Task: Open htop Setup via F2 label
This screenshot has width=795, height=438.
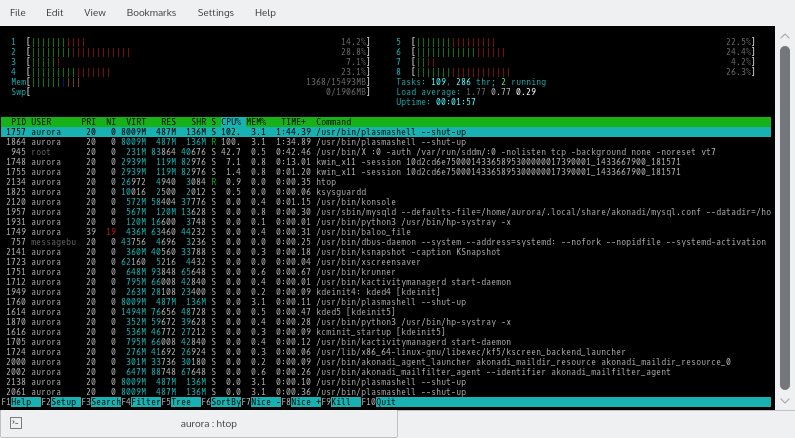Action: pos(58,401)
